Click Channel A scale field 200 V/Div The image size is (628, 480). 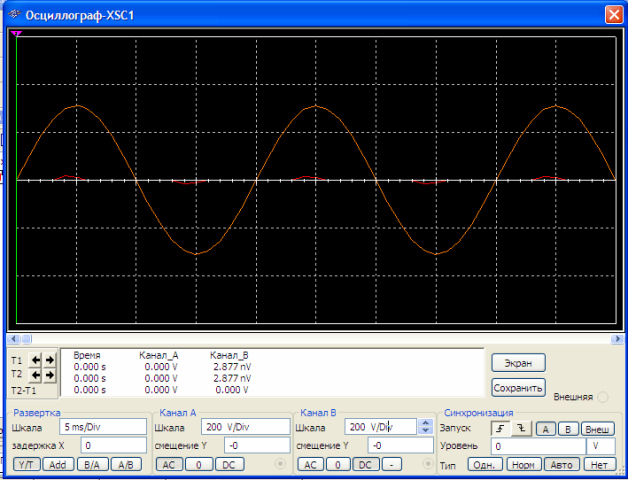[246, 427]
